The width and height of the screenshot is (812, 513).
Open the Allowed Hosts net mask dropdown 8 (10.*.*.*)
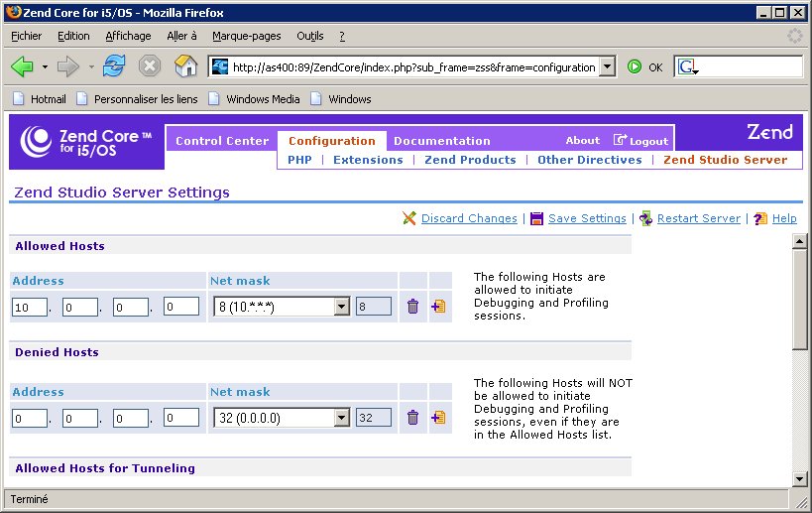pos(283,307)
